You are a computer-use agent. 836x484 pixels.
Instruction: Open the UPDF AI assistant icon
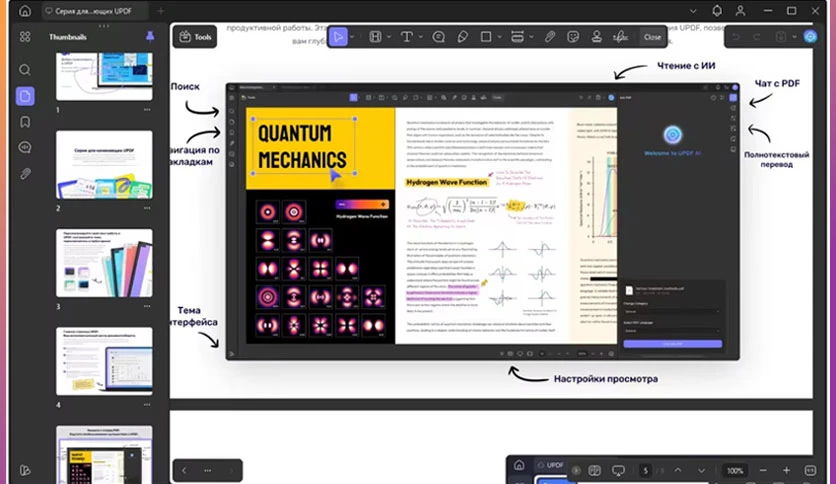810,37
